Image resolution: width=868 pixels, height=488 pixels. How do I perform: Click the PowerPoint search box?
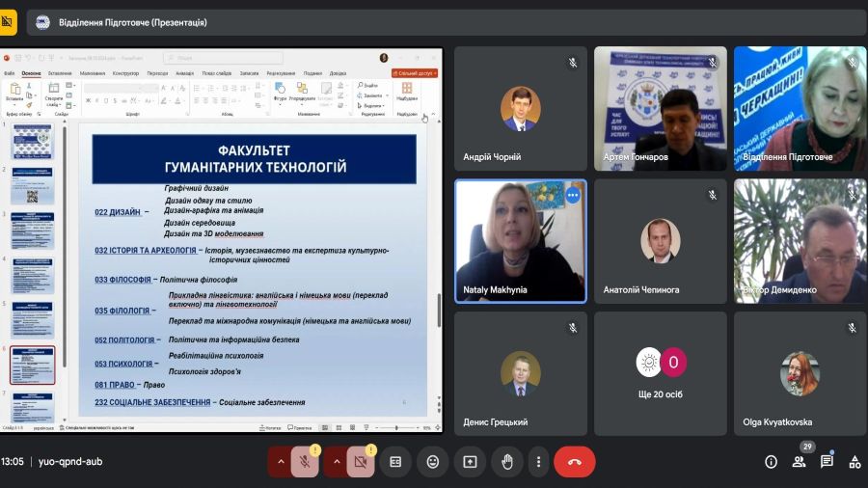tap(223, 58)
